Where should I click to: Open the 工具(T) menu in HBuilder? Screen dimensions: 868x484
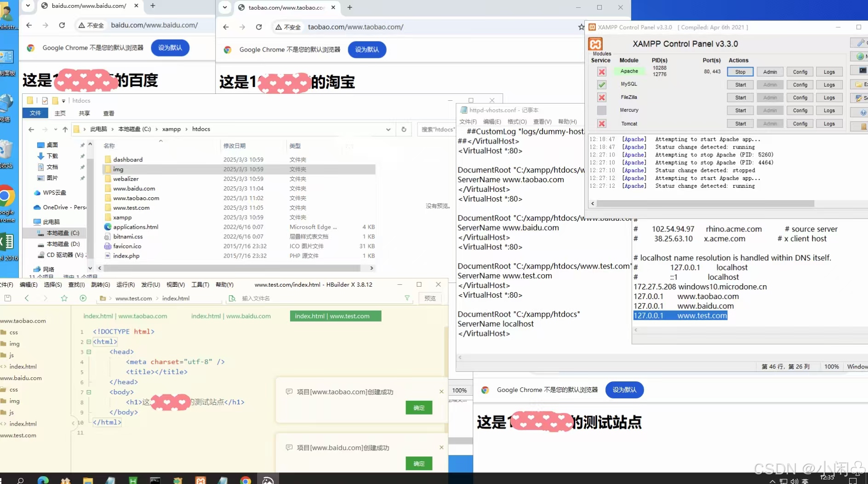pos(200,285)
